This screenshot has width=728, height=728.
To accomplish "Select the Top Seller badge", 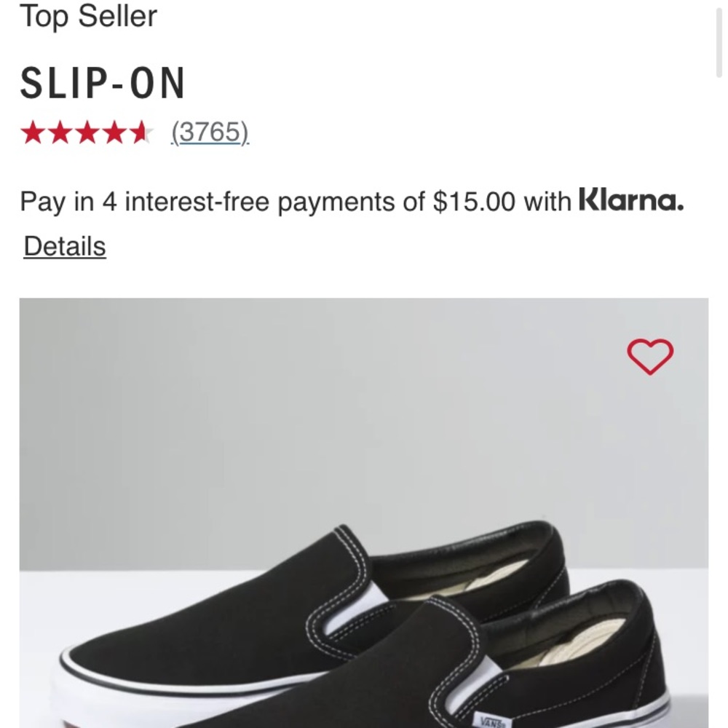I will coord(89,16).
